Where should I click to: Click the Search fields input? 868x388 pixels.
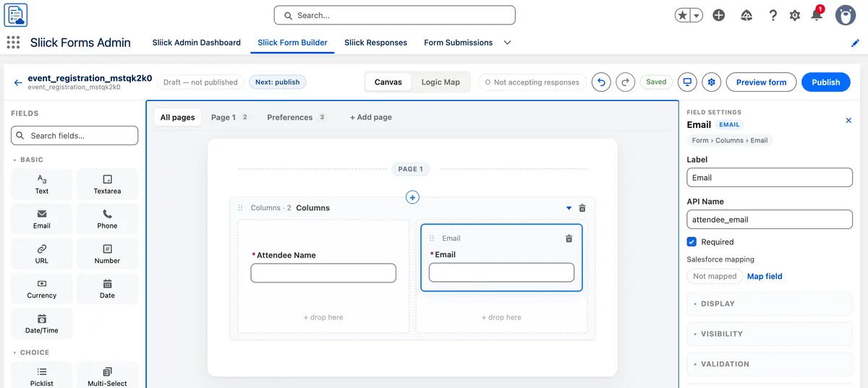coord(75,135)
